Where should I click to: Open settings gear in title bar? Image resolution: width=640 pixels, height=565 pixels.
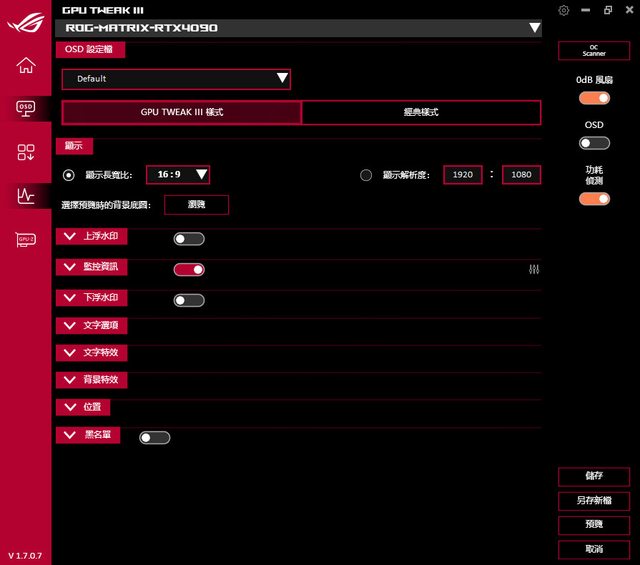[x=564, y=10]
